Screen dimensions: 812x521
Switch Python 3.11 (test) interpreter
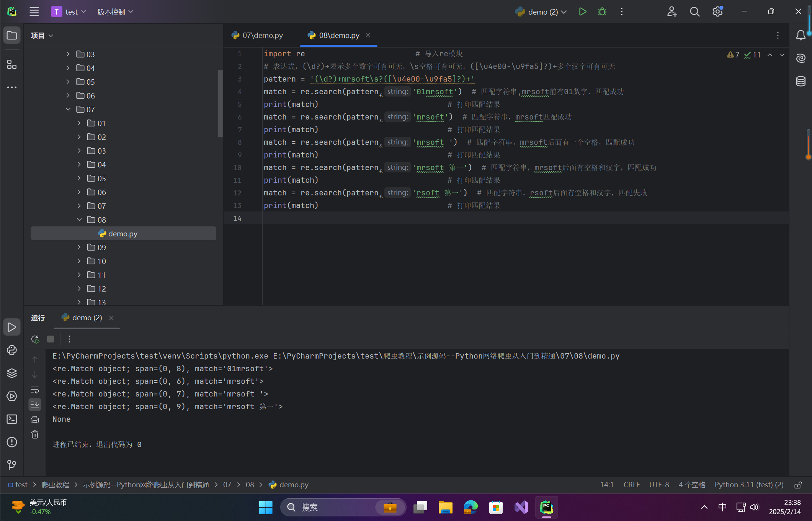point(749,485)
